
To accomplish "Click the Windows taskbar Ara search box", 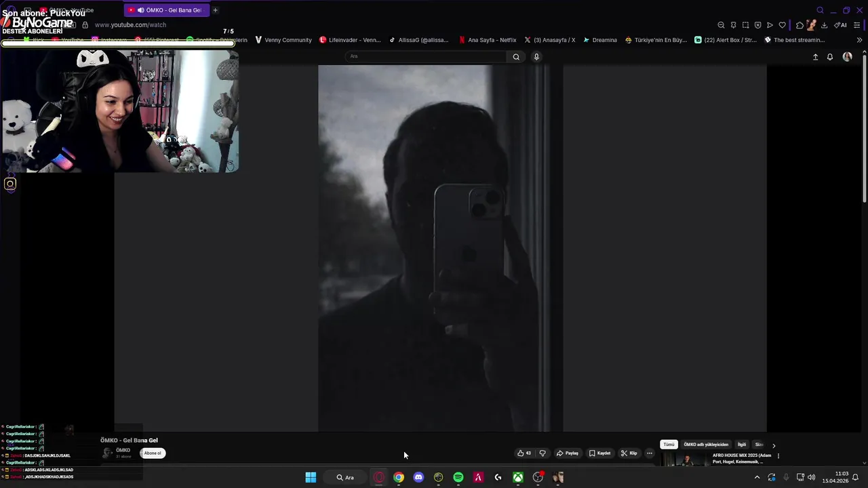I will pos(346,477).
